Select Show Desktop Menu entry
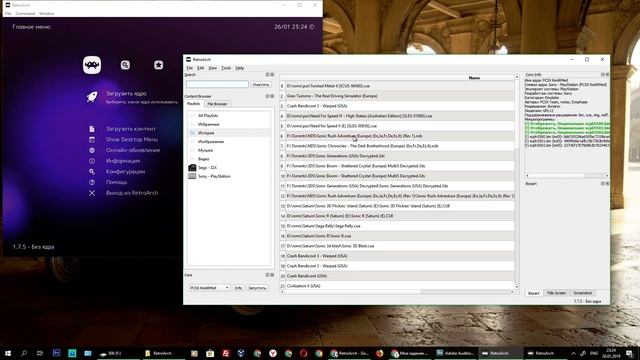Screen dimensions: 640x360 tap(132, 140)
